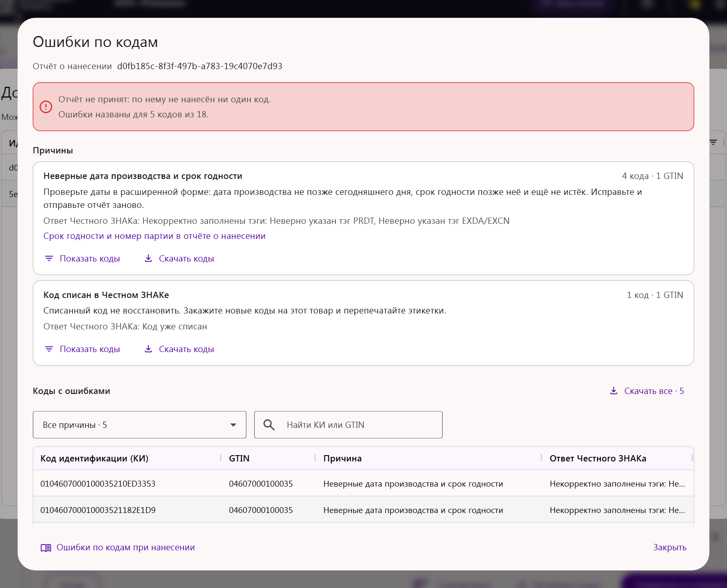This screenshot has height=588, width=727.
Task: Open link 'Срок годности и номер партии'
Action: coord(154,236)
